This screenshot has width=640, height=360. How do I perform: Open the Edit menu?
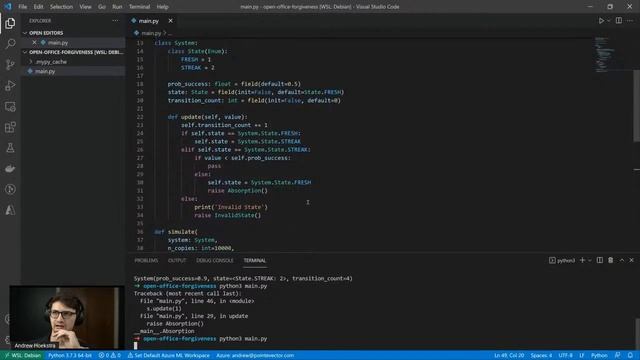[x=38, y=7]
